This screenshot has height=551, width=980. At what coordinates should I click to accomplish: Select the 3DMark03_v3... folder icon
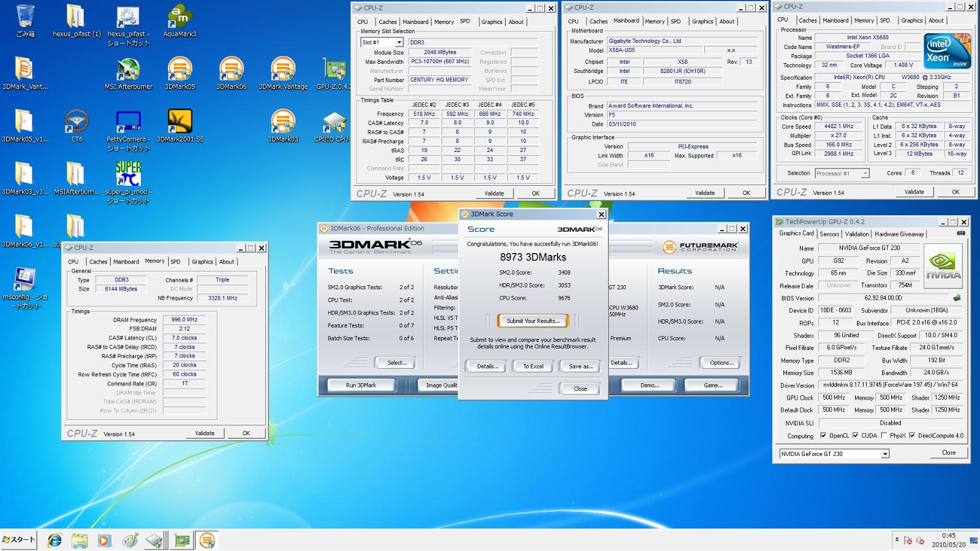[25, 179]
